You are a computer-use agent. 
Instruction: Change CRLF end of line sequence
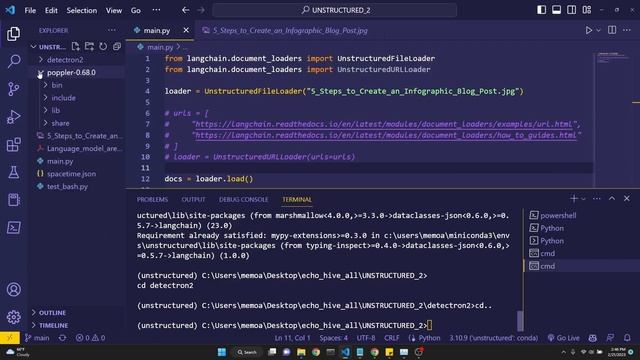pos(391,338)
